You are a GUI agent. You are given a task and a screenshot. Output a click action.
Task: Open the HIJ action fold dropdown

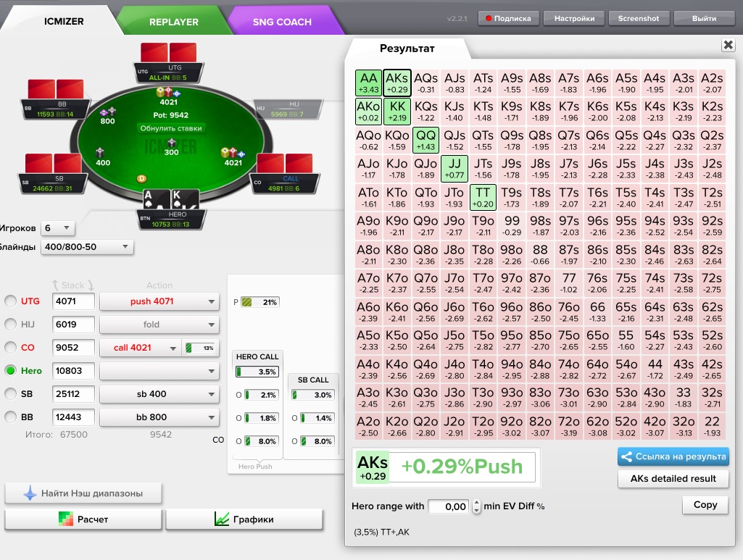159,325
